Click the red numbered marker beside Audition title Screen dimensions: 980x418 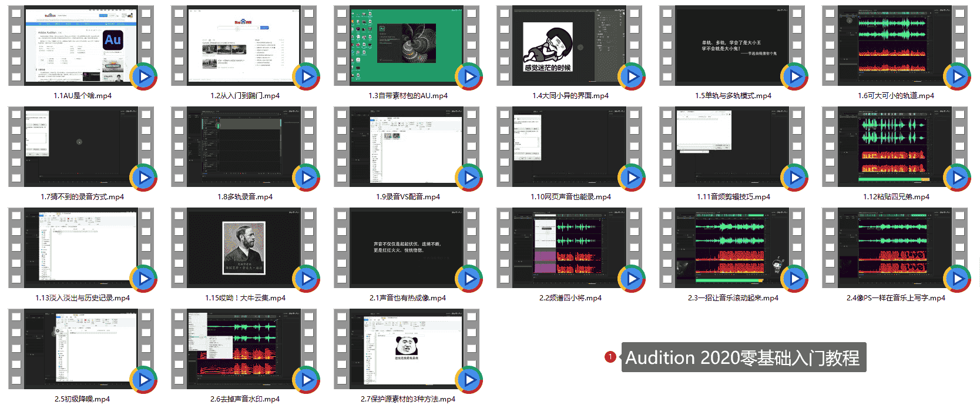610,357
